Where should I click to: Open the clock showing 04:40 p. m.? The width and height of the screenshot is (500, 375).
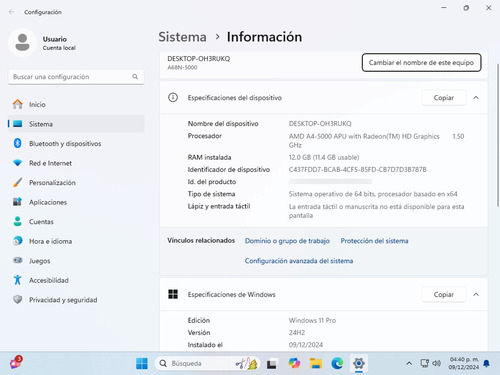[x=464, y=363]
